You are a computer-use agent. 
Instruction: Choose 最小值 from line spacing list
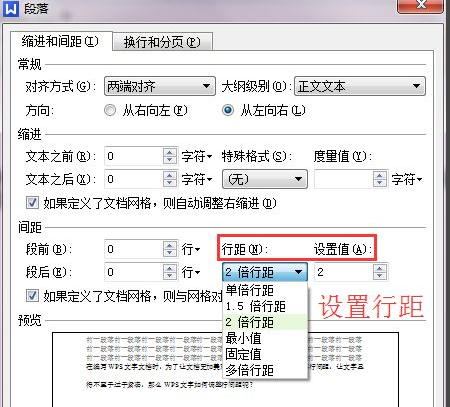(x=265, y=338)
